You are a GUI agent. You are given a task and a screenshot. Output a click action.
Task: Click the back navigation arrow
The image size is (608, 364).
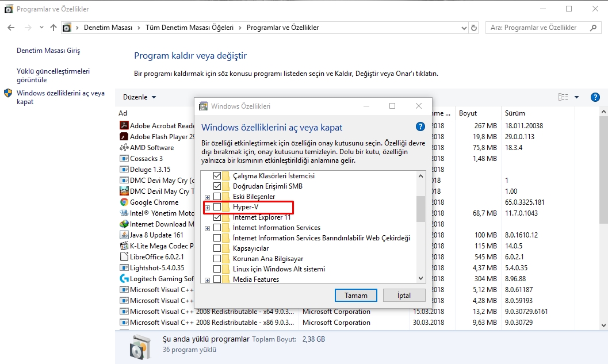click(x=11, y=28)
